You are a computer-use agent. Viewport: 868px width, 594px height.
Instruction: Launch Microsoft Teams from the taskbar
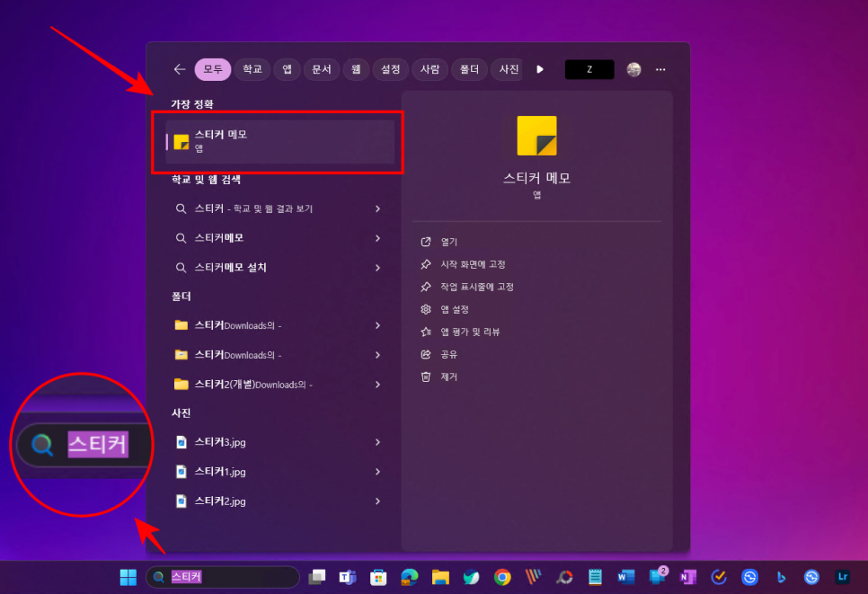tap(348, 578)
